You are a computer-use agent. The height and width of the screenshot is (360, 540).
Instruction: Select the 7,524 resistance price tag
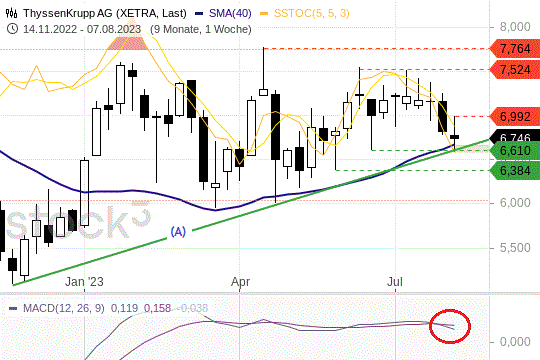pyautogui.click(x=515, y=70)
